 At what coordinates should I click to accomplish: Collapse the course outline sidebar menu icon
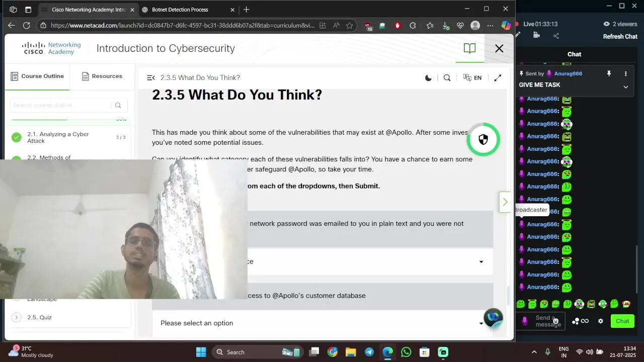[x=150, y=78]
